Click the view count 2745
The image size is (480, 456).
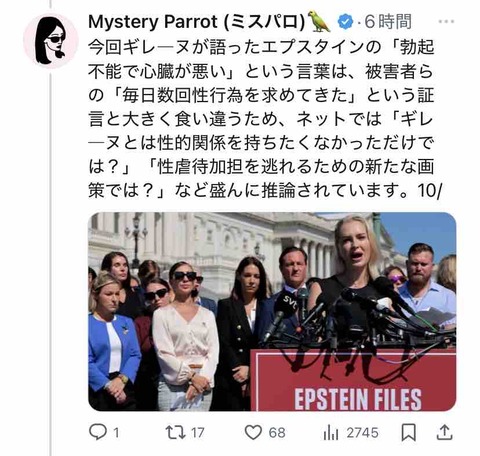click(362, 433)
